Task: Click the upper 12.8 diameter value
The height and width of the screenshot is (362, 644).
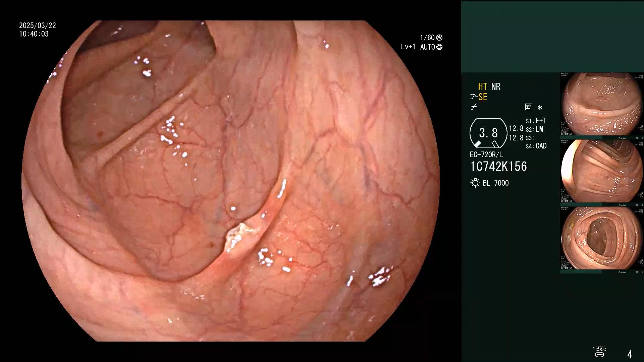Action: tap(516, 128)
